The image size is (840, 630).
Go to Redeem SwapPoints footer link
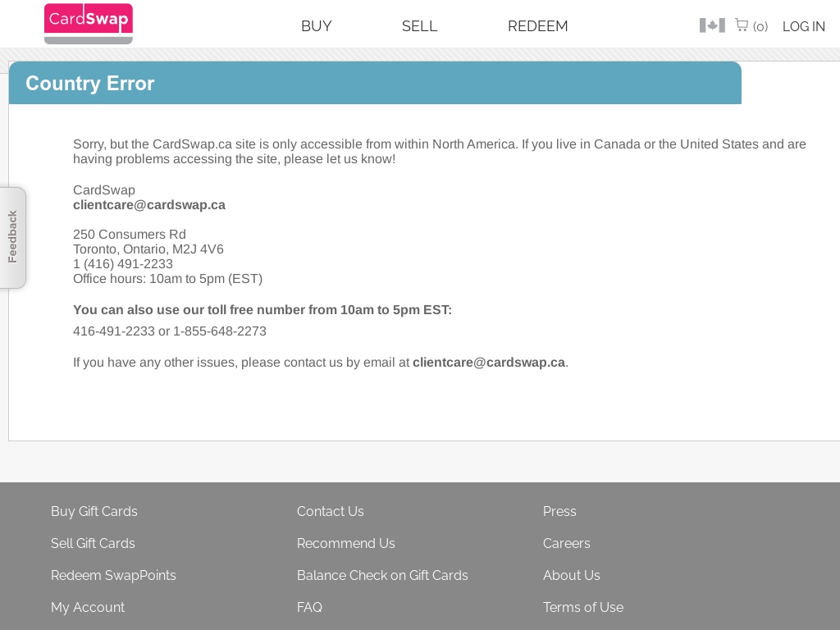[x=113, y=575]
